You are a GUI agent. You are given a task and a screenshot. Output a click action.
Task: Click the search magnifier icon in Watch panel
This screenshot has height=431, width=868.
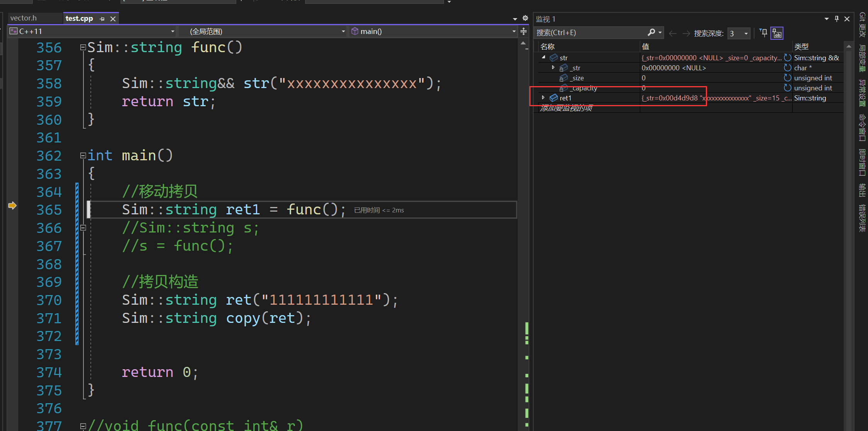[x=651, y=32]
